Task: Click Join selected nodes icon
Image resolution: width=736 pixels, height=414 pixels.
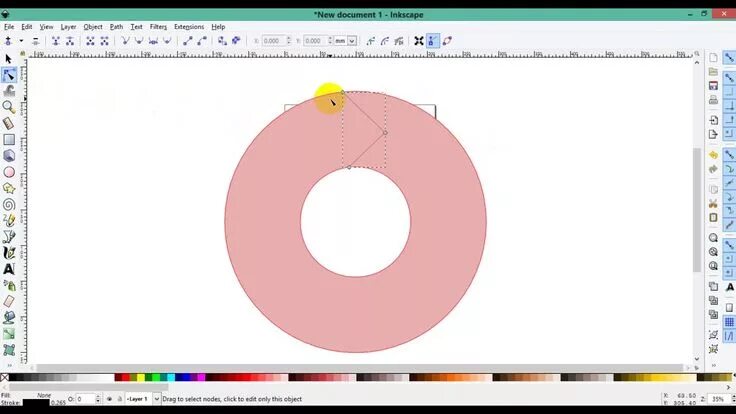Action: tap(56, 41)
